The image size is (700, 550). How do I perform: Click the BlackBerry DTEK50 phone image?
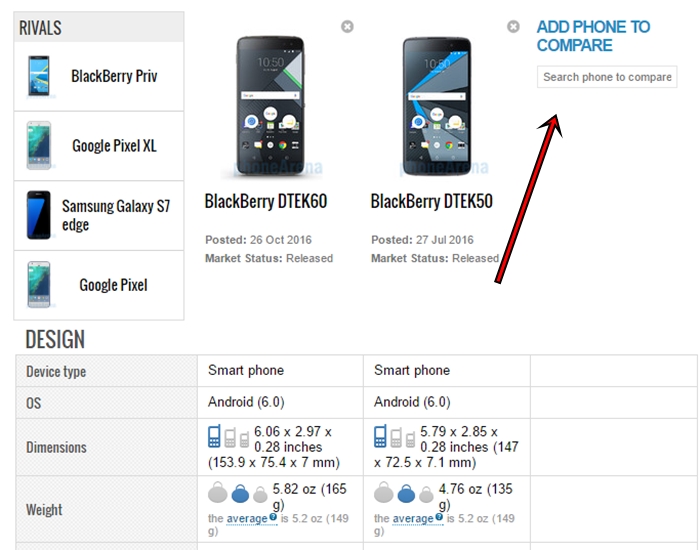pos(437,106)
